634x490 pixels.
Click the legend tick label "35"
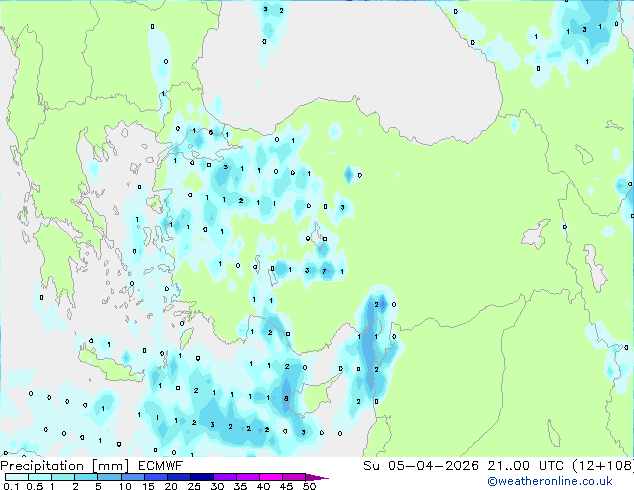240,486
